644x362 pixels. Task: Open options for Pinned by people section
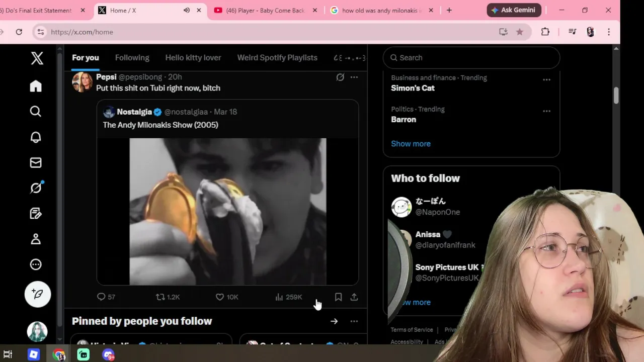354,321
